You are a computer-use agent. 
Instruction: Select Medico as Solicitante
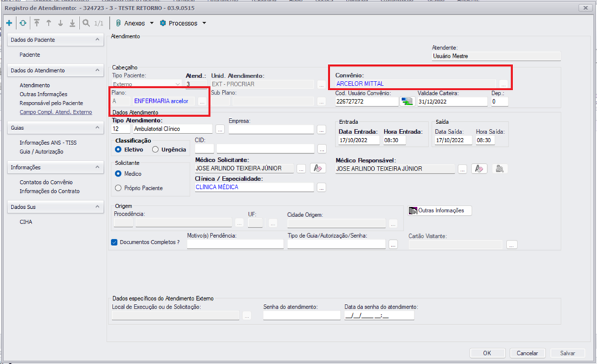[118, 173]
